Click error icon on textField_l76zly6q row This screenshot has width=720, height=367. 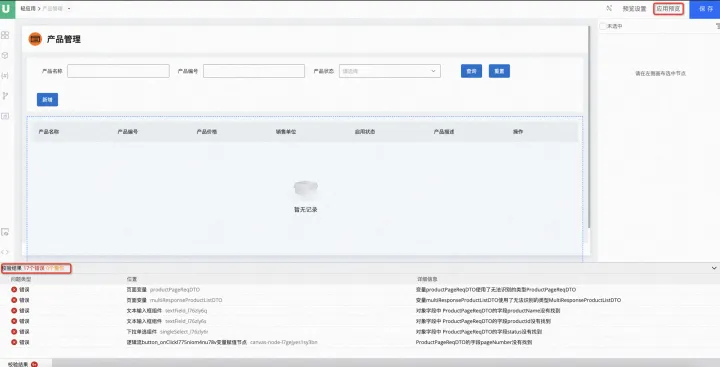14,311
